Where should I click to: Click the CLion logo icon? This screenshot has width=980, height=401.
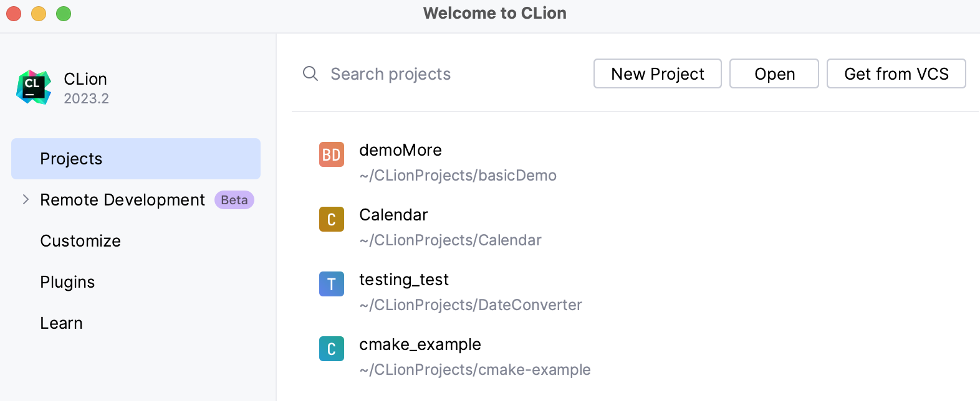click(x=34, y=87)
